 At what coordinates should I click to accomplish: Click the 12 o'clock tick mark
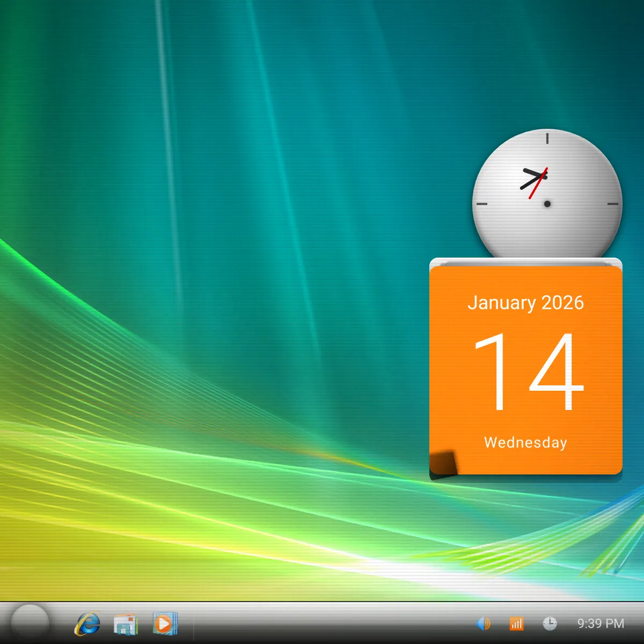point(547,138)
